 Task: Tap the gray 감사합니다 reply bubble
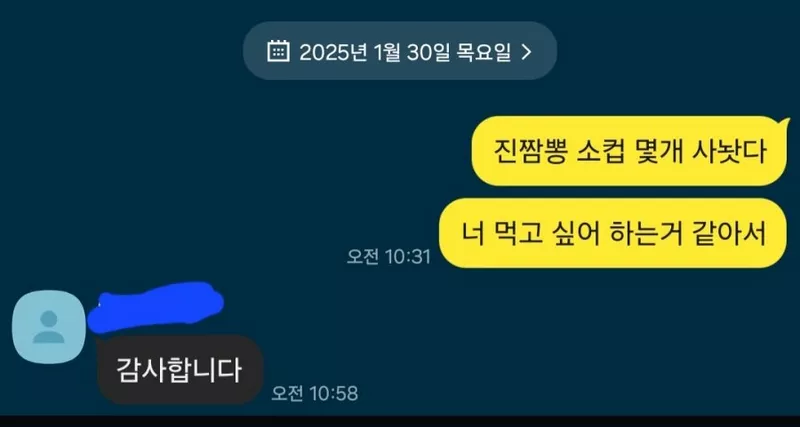point(180,369)
